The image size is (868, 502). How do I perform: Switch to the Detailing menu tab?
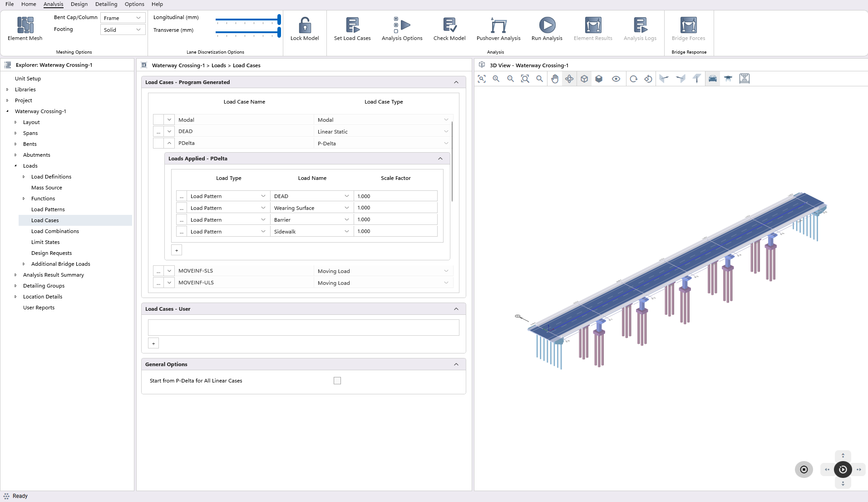point(106,4)
